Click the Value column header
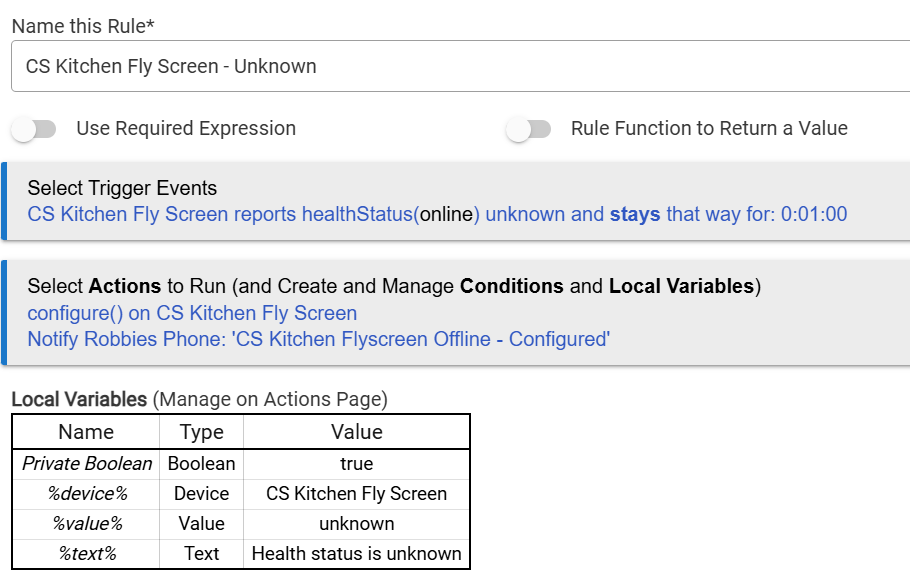910x575 pixels. point(356,432)
